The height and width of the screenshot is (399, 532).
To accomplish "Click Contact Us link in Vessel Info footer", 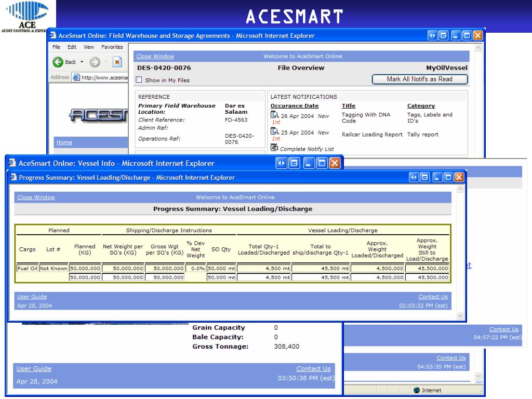I will coord(313,368).
